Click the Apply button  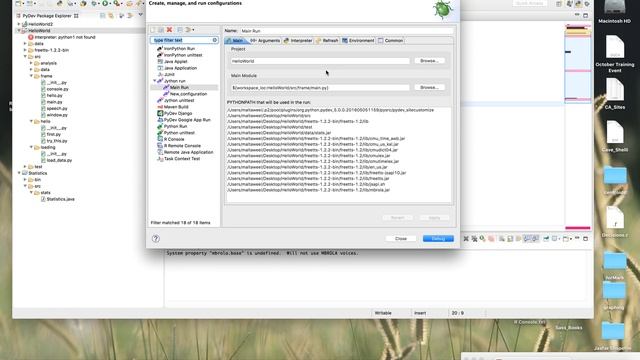coord(434,218)
